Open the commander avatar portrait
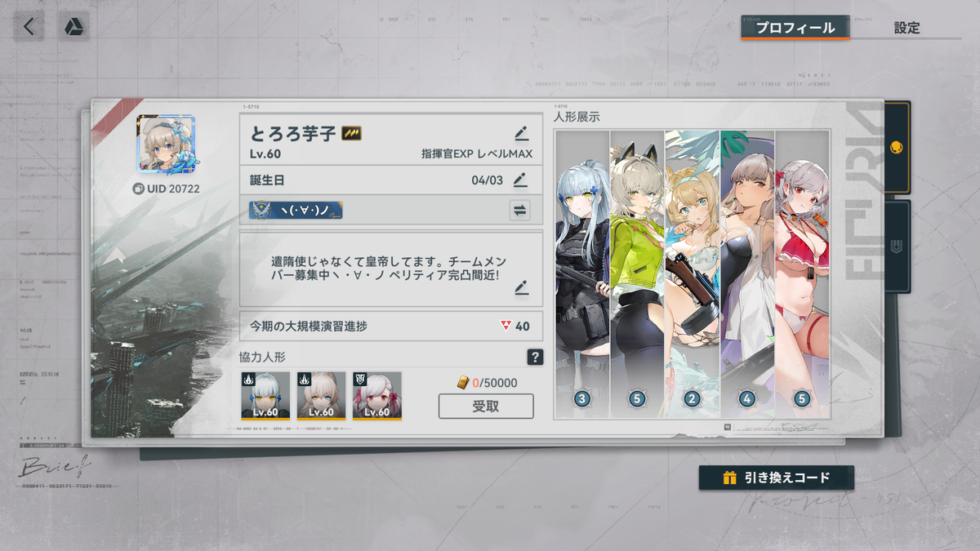Image resolution: width=980 pixels, height=551 pixels. tap(167, 144)
